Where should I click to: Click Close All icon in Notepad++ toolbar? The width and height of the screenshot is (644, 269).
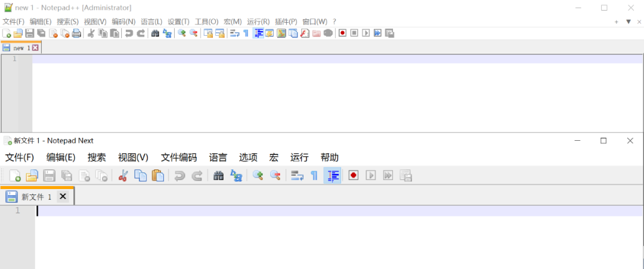pos(65,33)
